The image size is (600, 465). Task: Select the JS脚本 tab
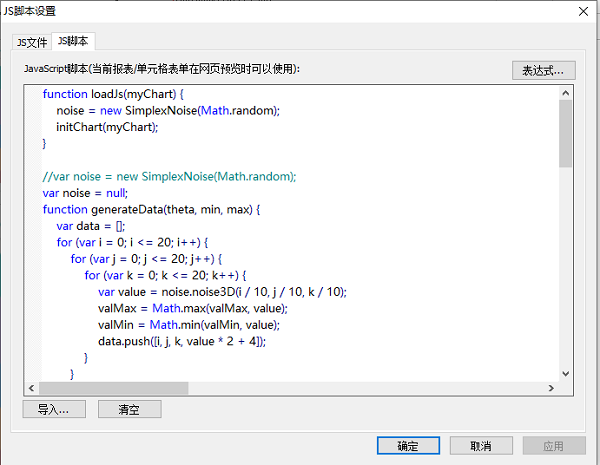pyautogui.click(x=73, y=41)
